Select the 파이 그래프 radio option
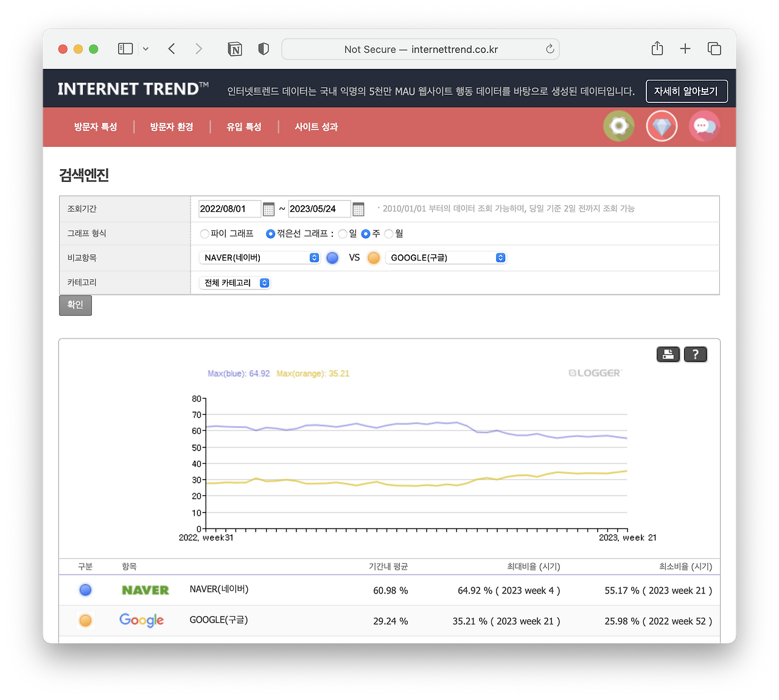779x700 pixels. (205, 234)
